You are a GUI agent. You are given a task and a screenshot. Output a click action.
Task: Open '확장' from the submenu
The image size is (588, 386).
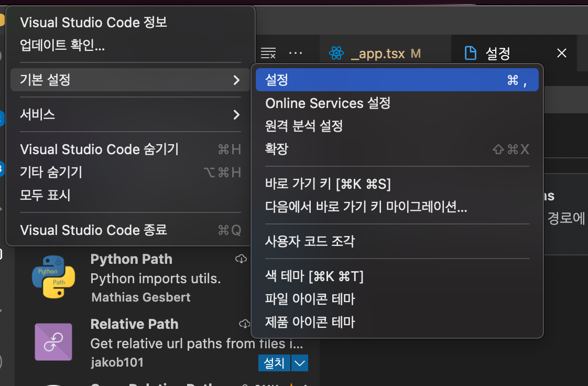397,149
